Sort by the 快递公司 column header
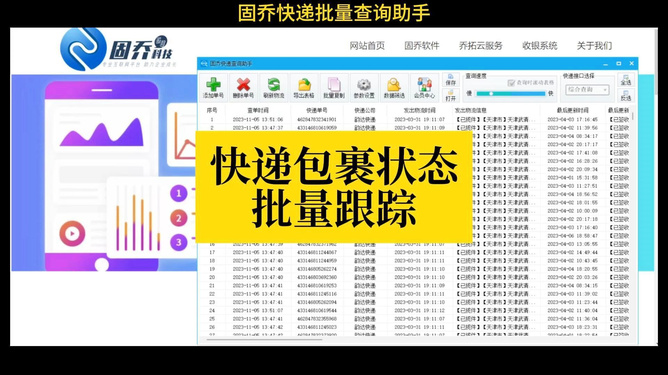668x375 pixels. pyautogui.click(x=365, y=110)
